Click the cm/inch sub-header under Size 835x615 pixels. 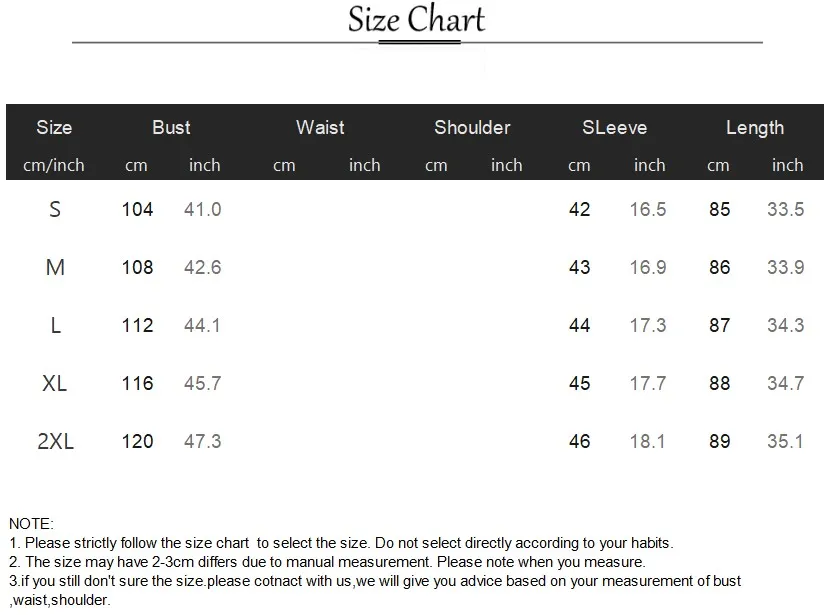(x=53, y=165)
